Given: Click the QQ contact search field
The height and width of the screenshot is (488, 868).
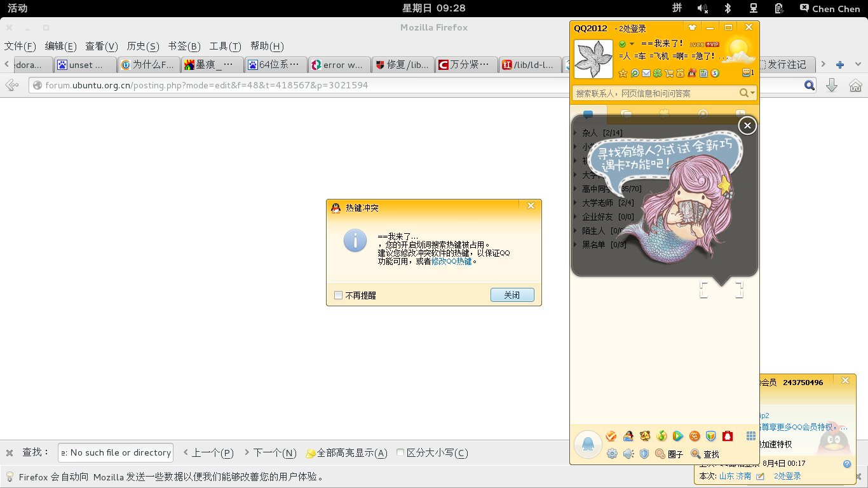Looking at the screenshot, I should (656, 93).
